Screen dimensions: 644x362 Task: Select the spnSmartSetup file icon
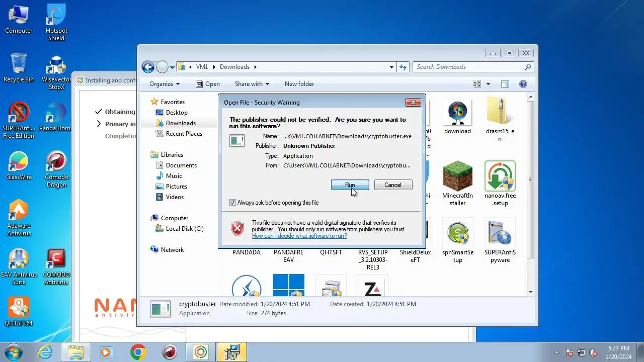tap(457, 241)
